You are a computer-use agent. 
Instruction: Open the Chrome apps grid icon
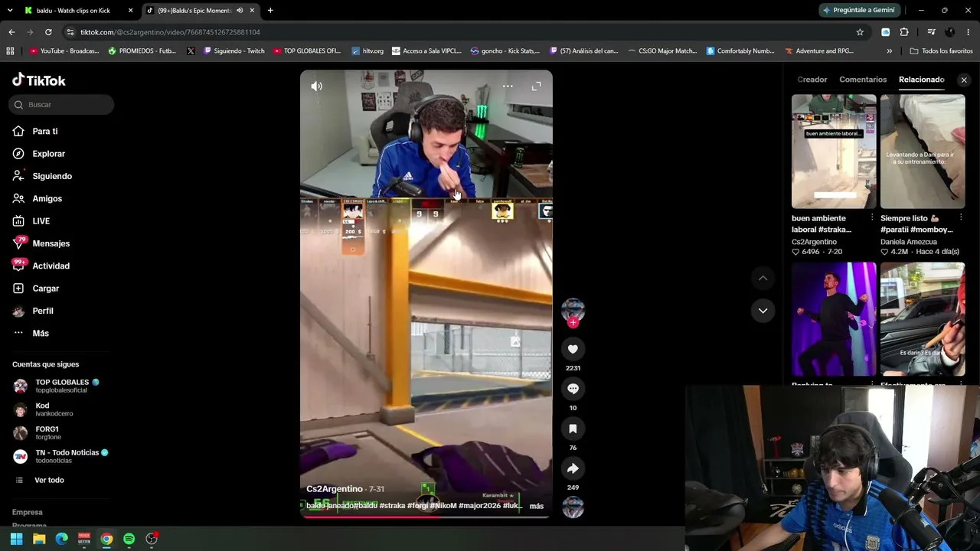point(10,51)
